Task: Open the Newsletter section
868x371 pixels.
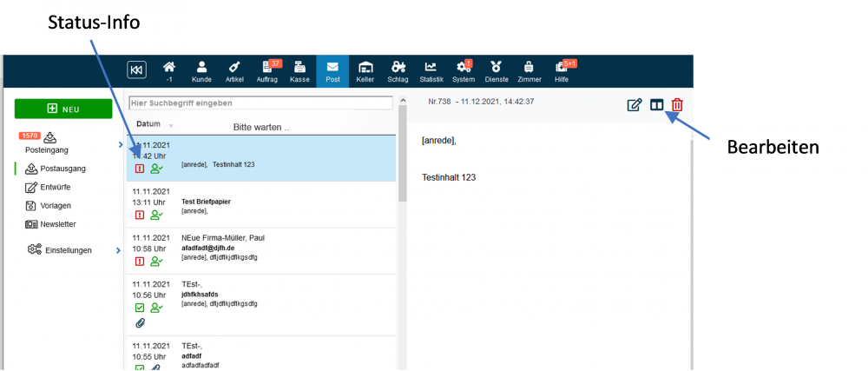Action: (56, 223)
